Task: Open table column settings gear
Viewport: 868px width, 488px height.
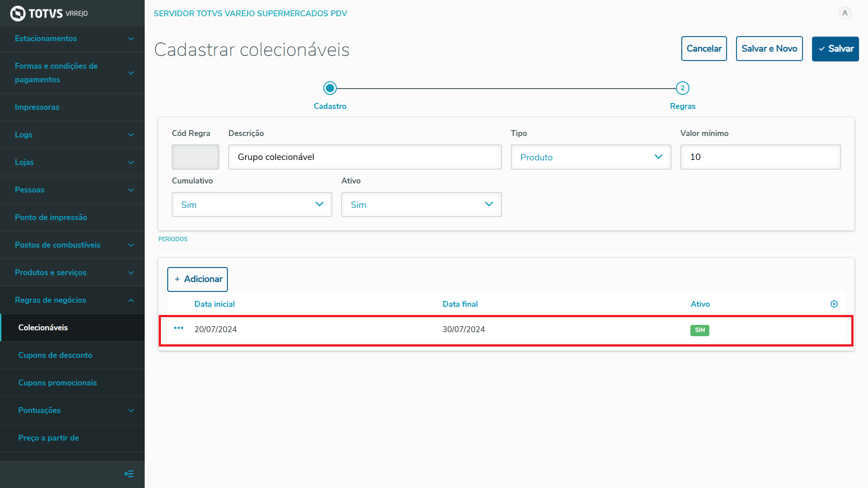Action: 834,304
